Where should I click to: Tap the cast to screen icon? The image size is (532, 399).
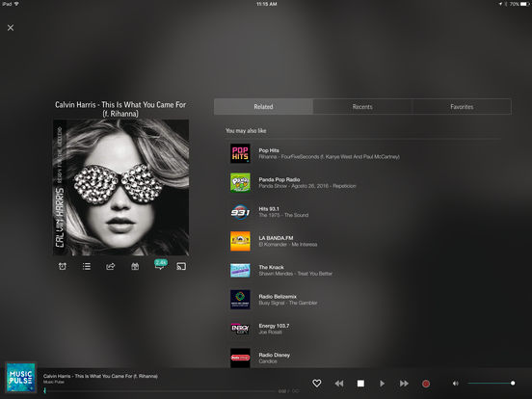[x=181, y=266]
